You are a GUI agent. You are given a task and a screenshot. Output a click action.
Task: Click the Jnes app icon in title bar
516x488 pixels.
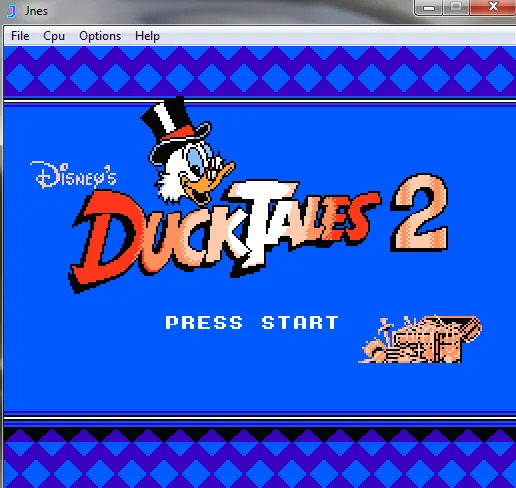(12, 11)
